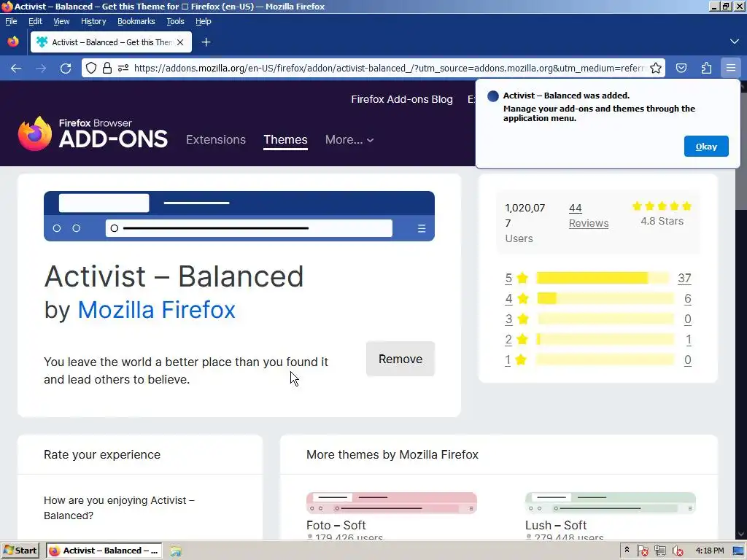Click the 2-star rating progress bar
Image resolution: width=747 pixels, height=560 pixels.
tap(605, 340)
